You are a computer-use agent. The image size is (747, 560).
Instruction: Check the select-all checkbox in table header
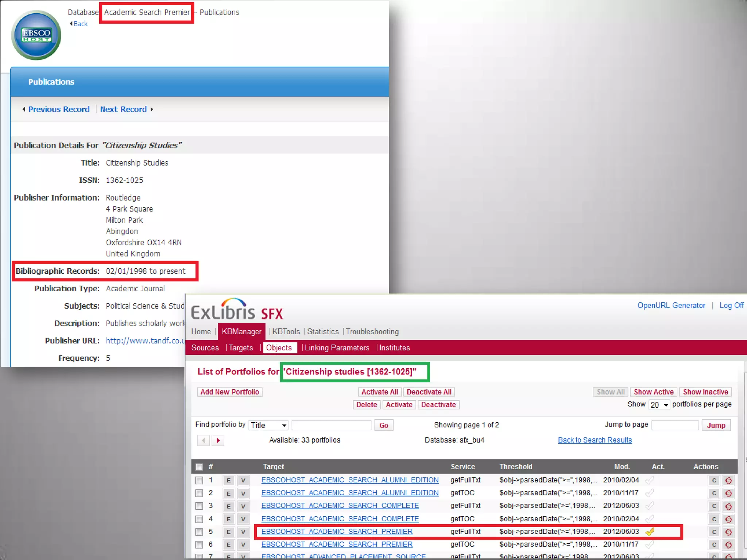point(199,467)
